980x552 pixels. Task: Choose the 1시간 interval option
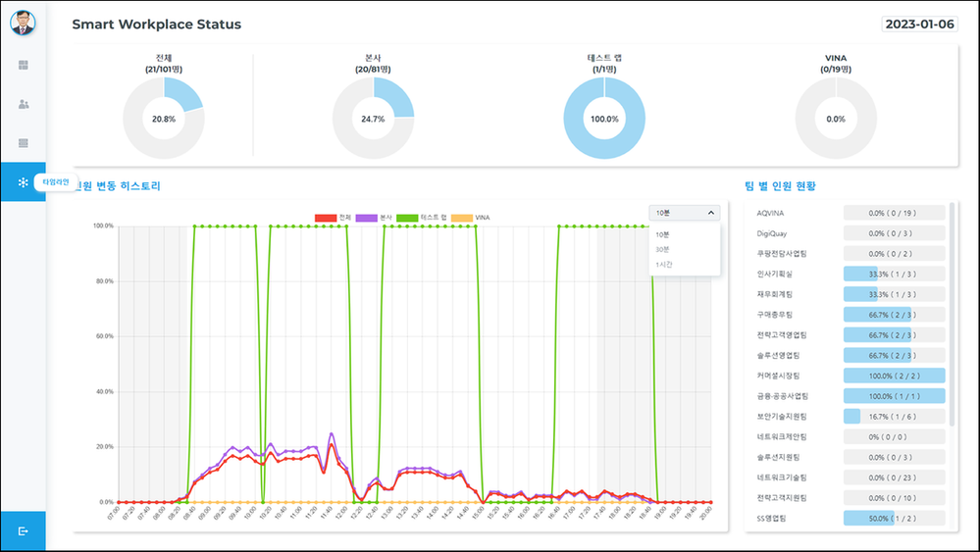pyautogui.click(x=665, y=265)
